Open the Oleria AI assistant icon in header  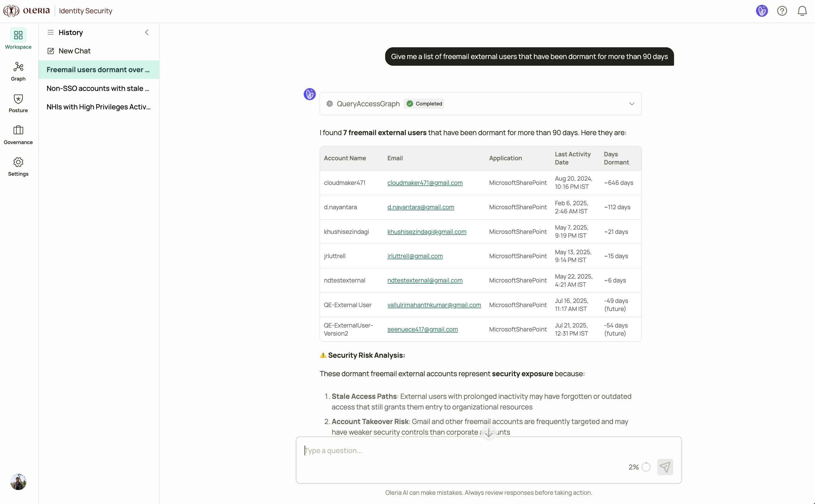tap(762, 11)
